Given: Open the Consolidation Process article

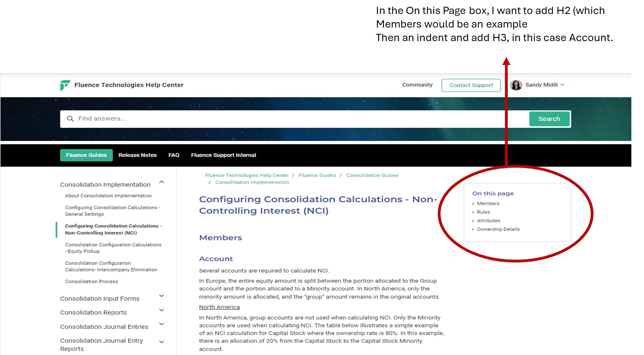Looking at the screenshot, I should [92, 281].
